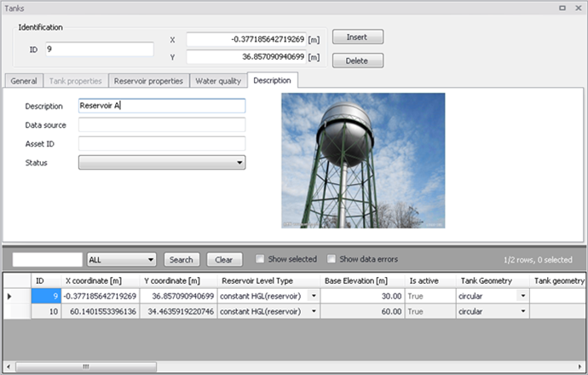Click the scrollbar right arrow
This screenshot has height=375, width=588.
[x=579, y=366]
